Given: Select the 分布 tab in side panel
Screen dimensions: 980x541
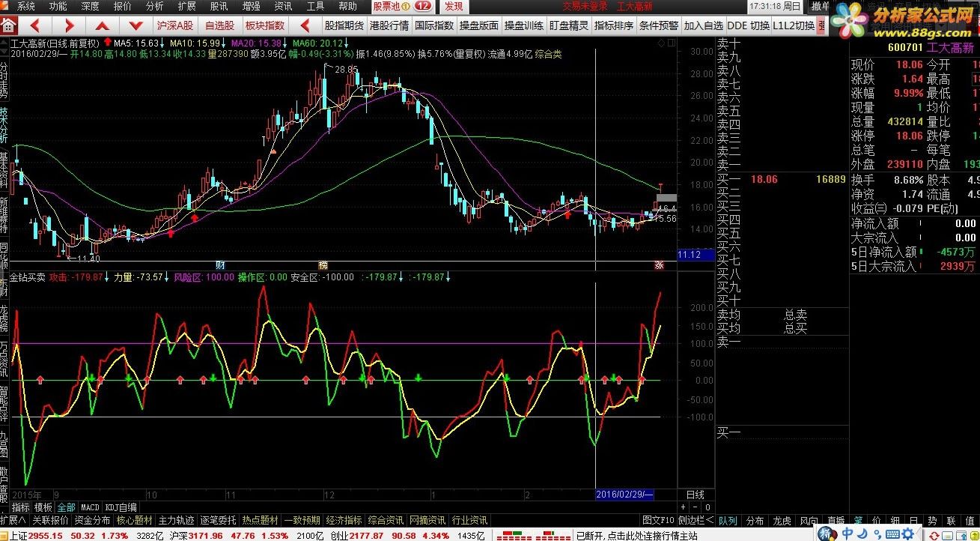Looking at the screenshot, I should [x=755, y=520].
